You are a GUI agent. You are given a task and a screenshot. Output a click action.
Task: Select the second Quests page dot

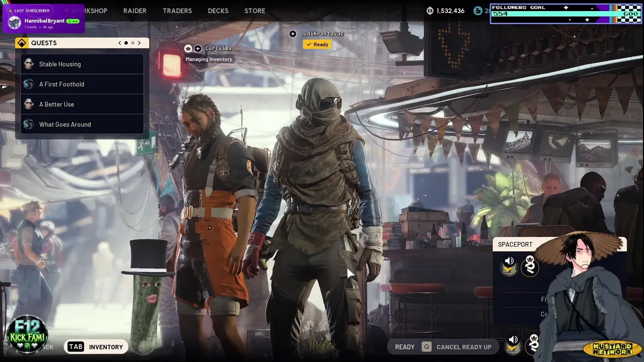[x=133, y=43]
